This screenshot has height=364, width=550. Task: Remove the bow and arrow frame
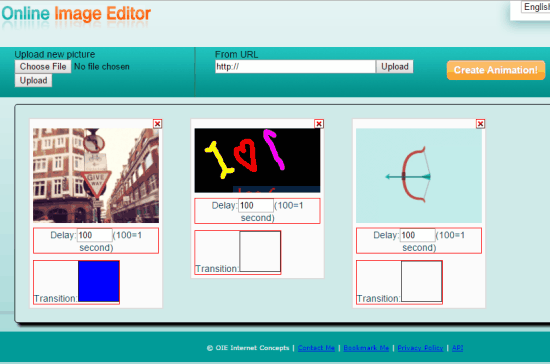(481, 124)
